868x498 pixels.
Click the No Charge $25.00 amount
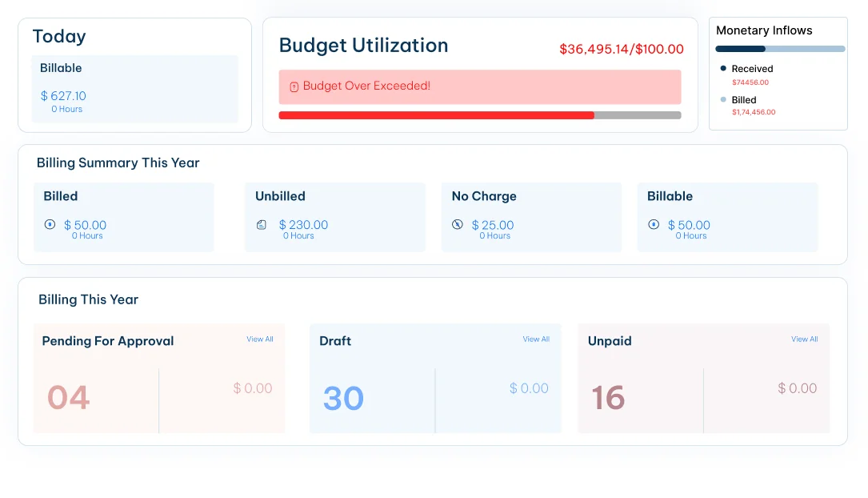(x=493, y=225)
